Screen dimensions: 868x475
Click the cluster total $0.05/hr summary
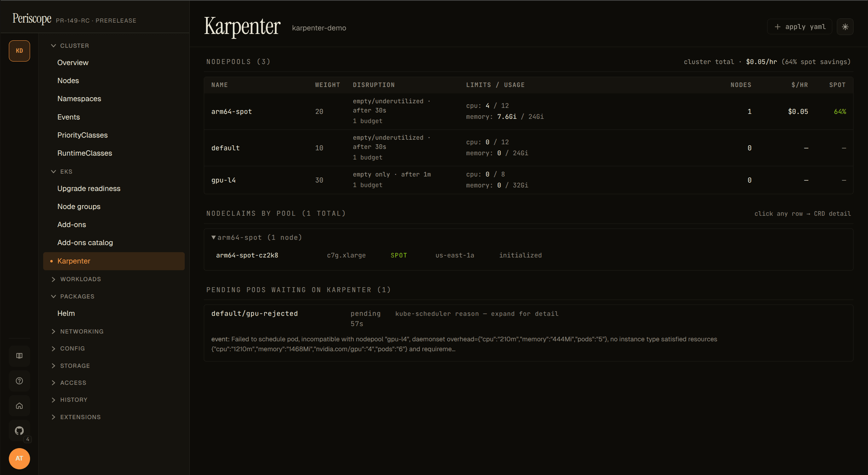pos(767,62)
